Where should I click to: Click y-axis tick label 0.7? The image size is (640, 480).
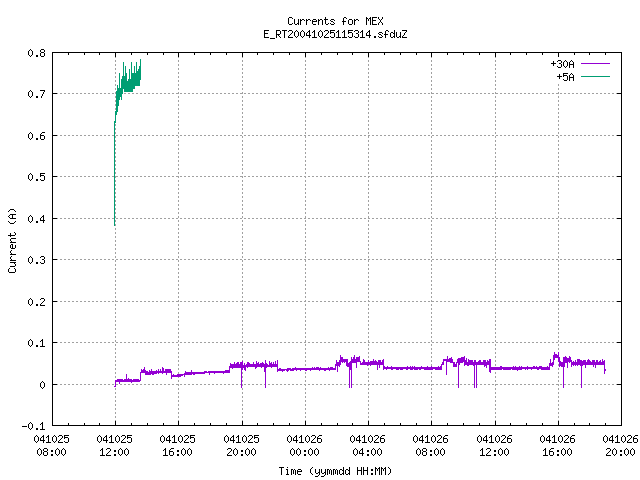[36, 94]
